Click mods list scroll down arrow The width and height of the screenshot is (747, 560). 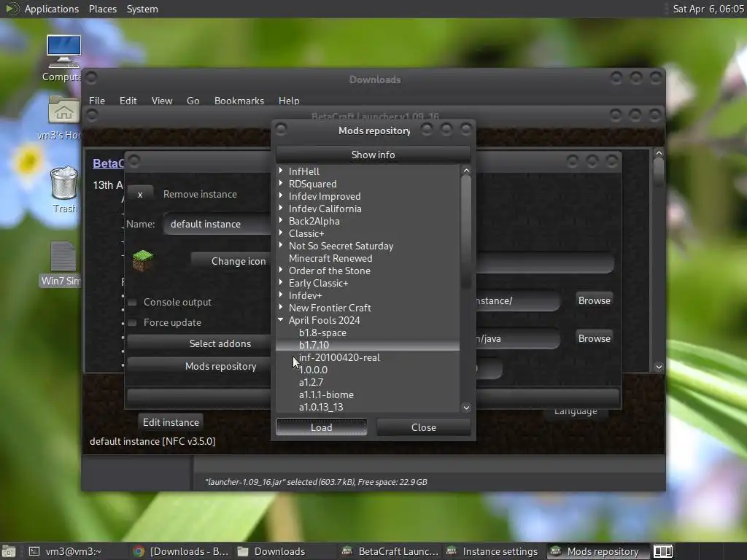pyautogui.click(x=466, y=407)
